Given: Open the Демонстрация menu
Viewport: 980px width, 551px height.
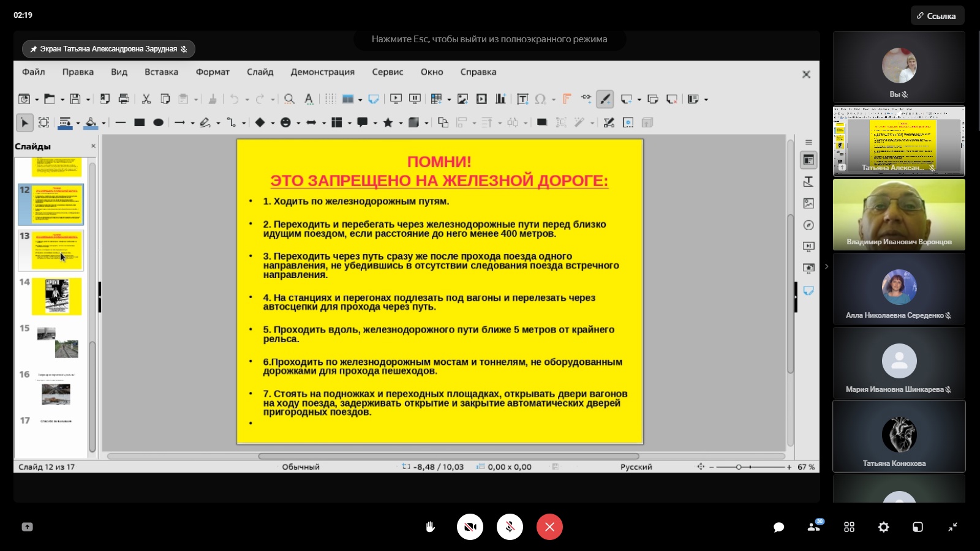Looking at the screenshot, I should (x=322, y=72).
